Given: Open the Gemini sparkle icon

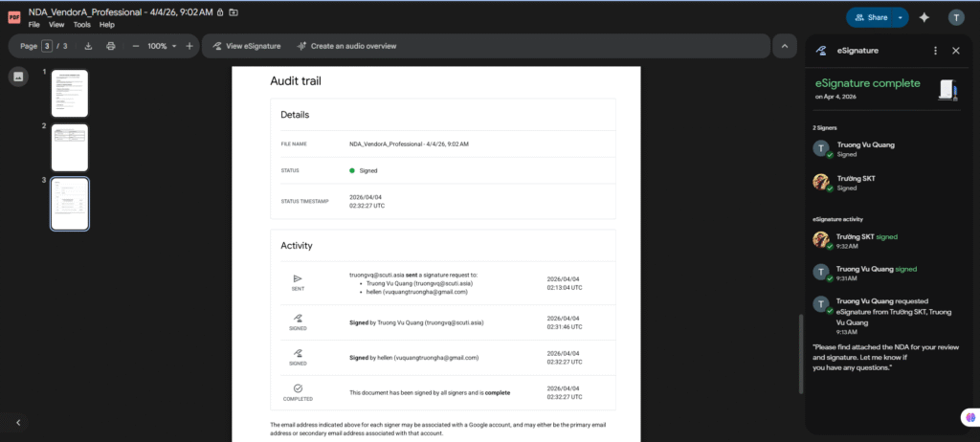Looking at the screenshot, I should 924,17.
